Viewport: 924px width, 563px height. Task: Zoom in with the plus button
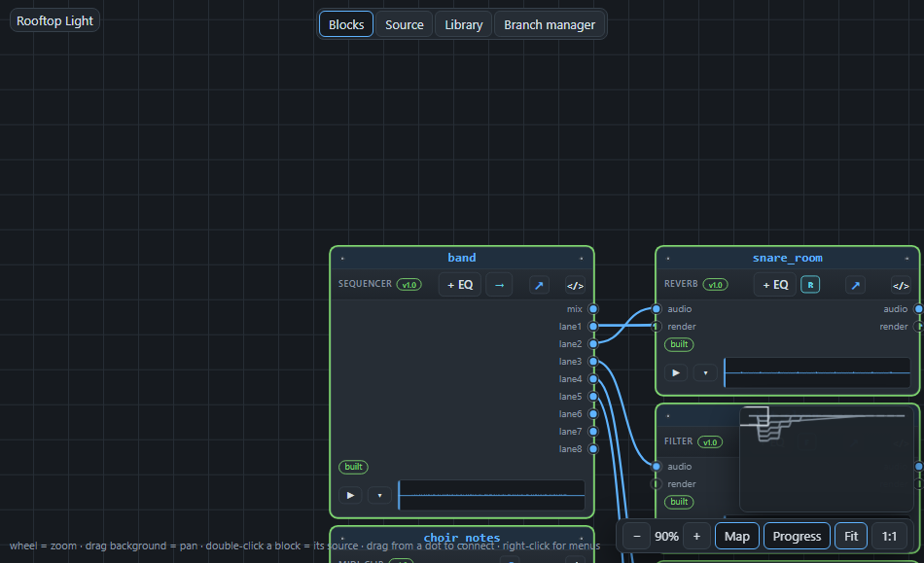[x=696, y=536]
